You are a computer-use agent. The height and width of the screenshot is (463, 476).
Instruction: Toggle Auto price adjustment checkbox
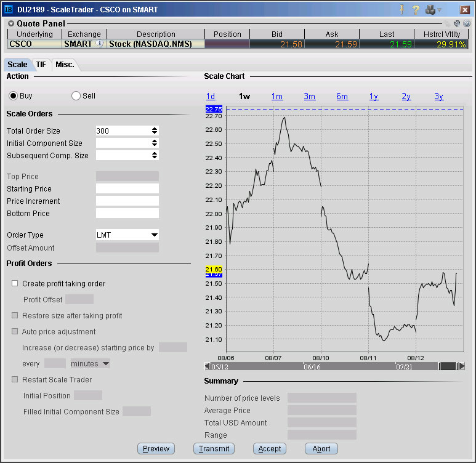tap(15, 331)
